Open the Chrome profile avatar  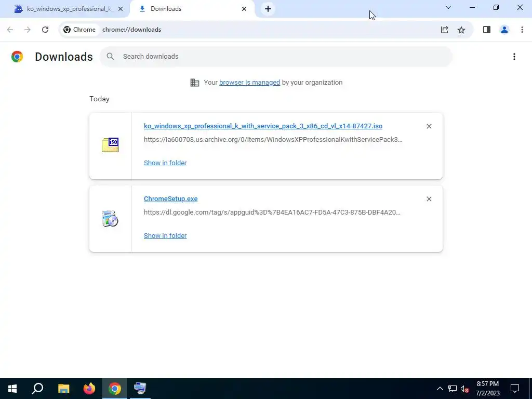pyautogui.click(x=504, y=30)
